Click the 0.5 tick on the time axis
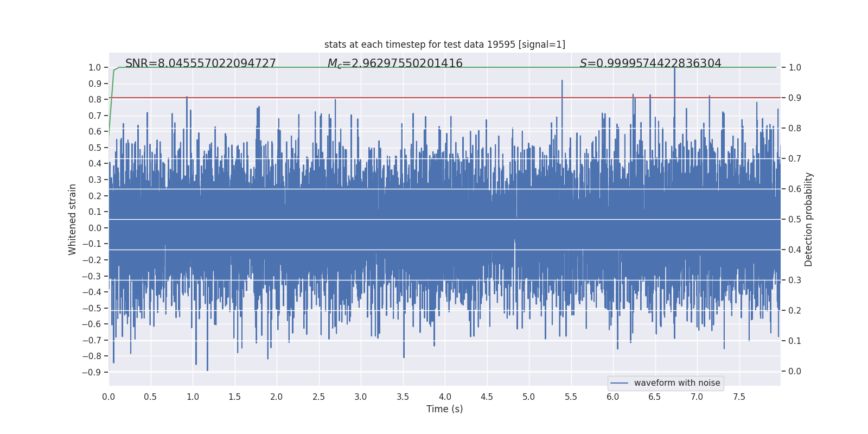Viewport: 868px width, 434px height. tap(150, 397)
